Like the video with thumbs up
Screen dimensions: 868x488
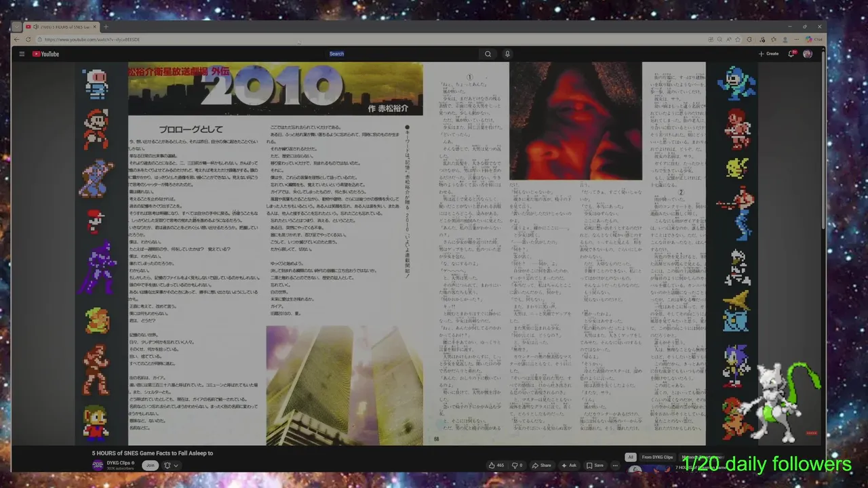pos(496,466)
